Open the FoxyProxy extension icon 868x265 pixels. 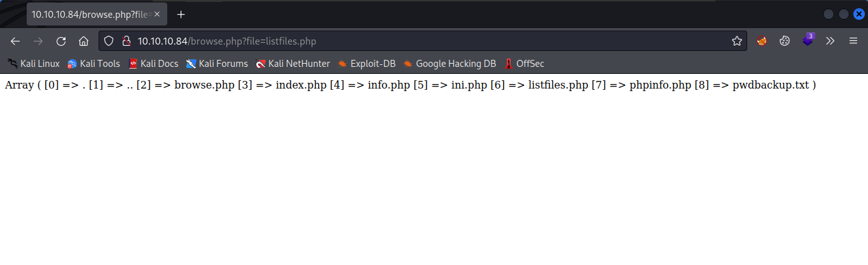(x=761, y=41)
